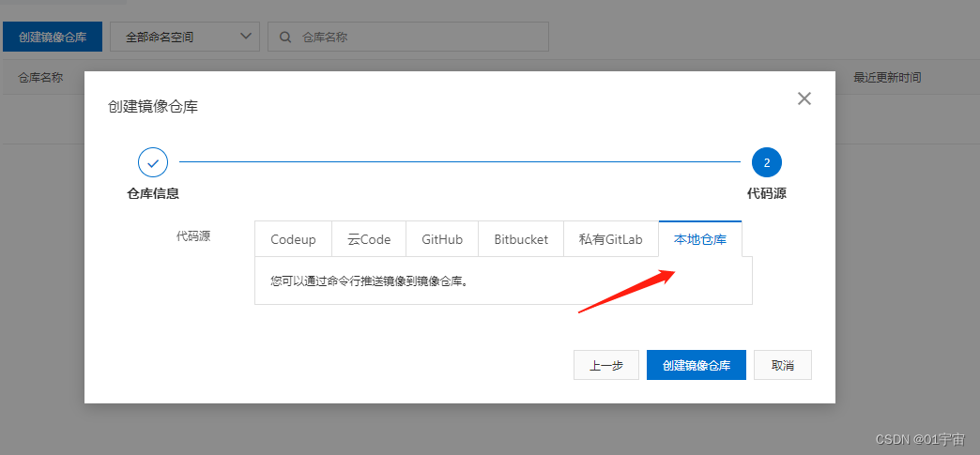Select the 本地仓库 tab
The height and width of the screenshot is (455, 980).
coord(700,239)
